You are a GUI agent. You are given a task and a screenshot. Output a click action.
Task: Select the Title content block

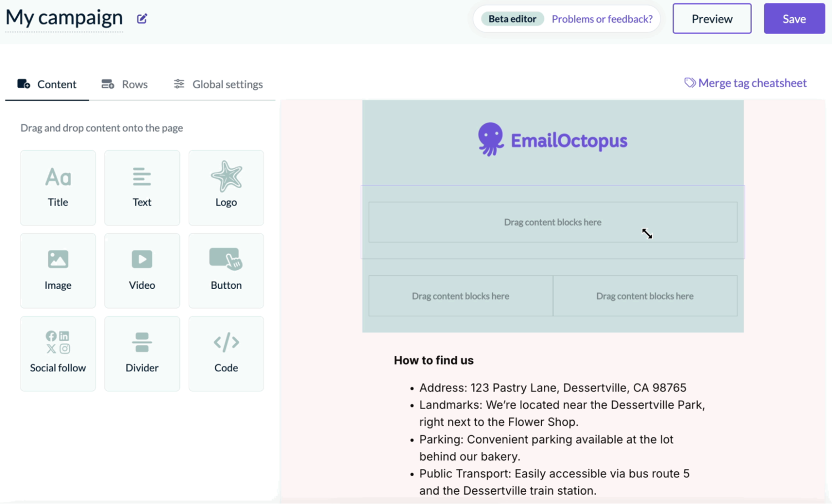(58, 188)
